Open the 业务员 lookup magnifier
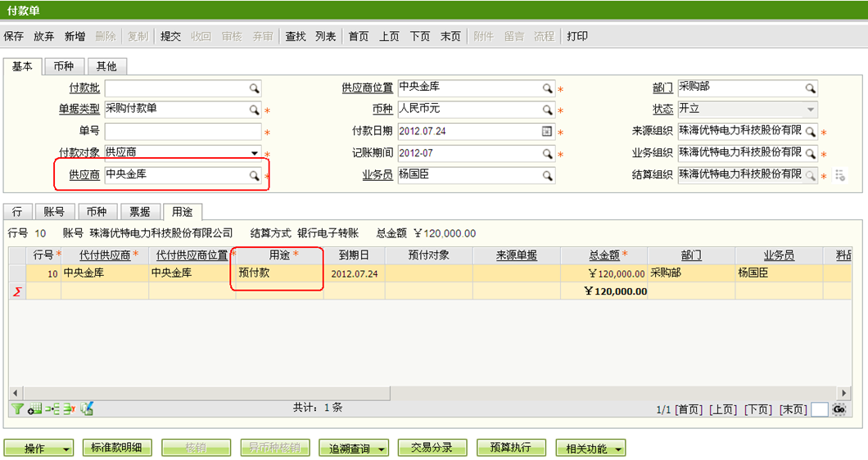Screen dimensions: 868x460 click(547, 175)
